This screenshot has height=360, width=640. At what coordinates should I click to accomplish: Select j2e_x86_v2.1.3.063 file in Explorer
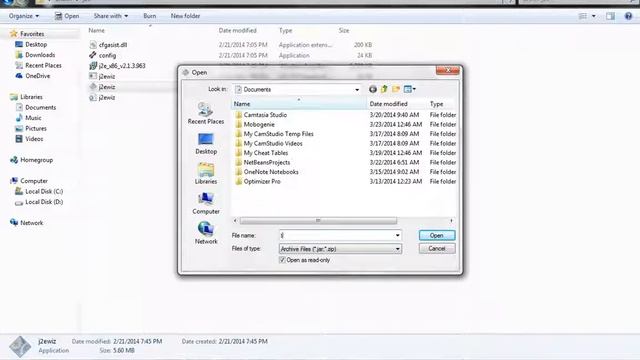(x=117, y=66)
